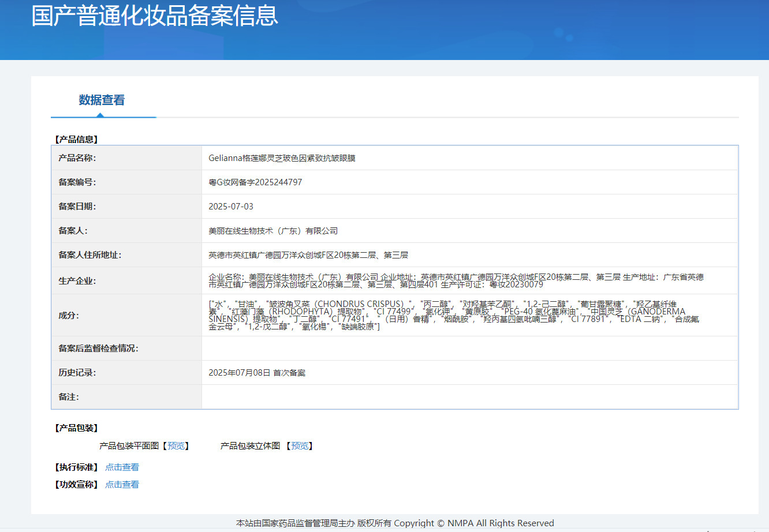Select registrant 美丽在线生物技术（广东）有限公司 in 备案人 row
The image size is (769, 532).
pos(273,231)
